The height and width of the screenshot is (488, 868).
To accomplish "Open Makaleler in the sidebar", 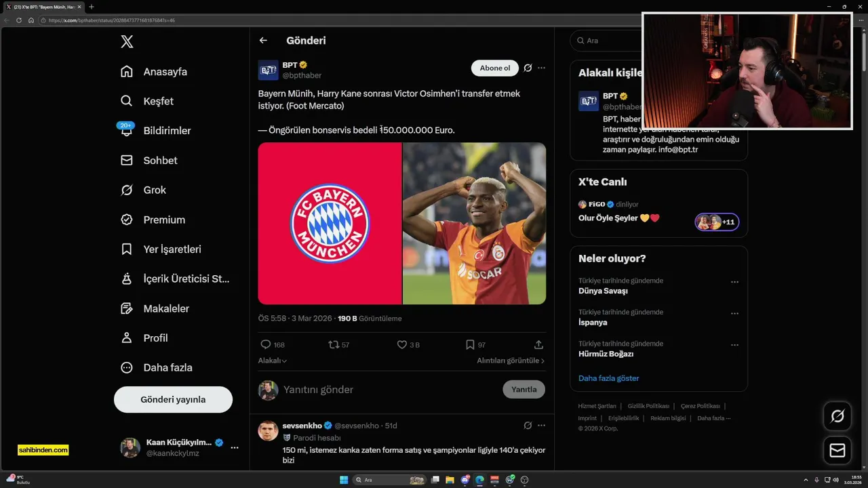I will [155, 308].
